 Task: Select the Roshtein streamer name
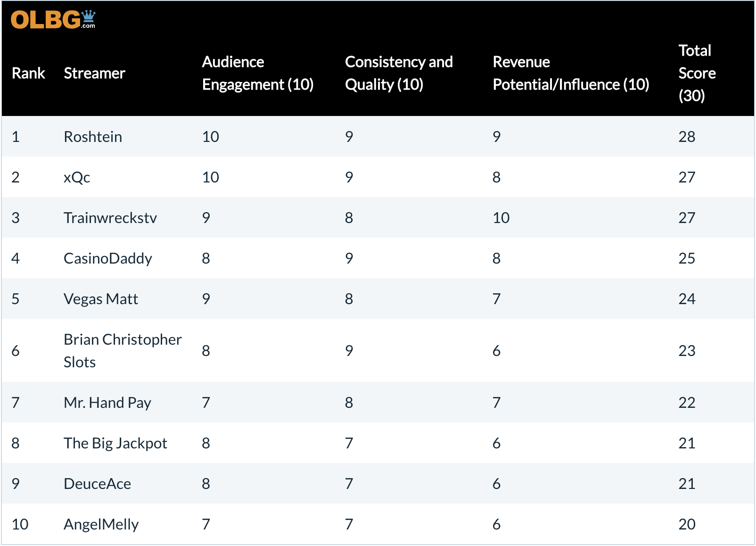[x=93, y=137]
